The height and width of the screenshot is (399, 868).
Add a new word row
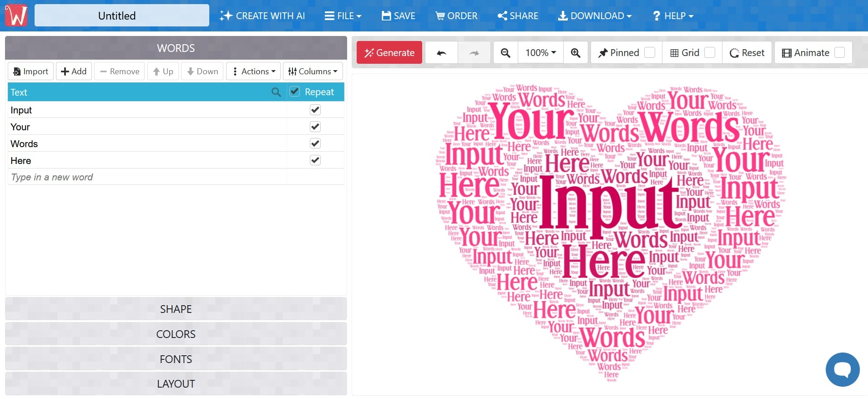[x=74, y=72]
